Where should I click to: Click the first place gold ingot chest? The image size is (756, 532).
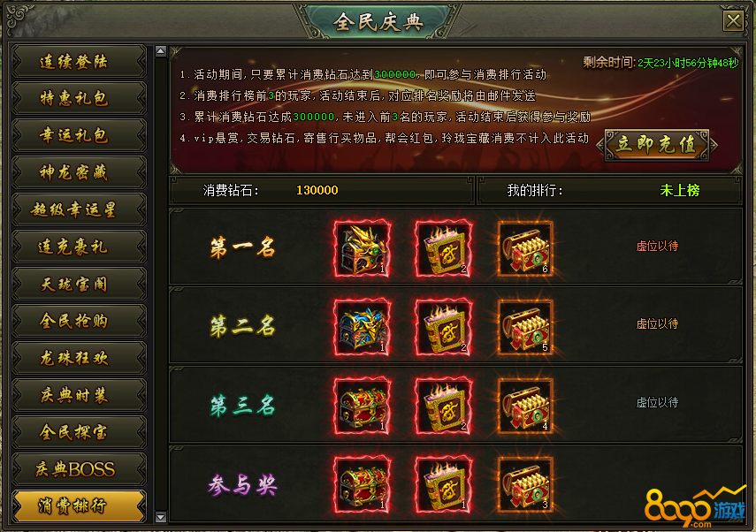525,248
